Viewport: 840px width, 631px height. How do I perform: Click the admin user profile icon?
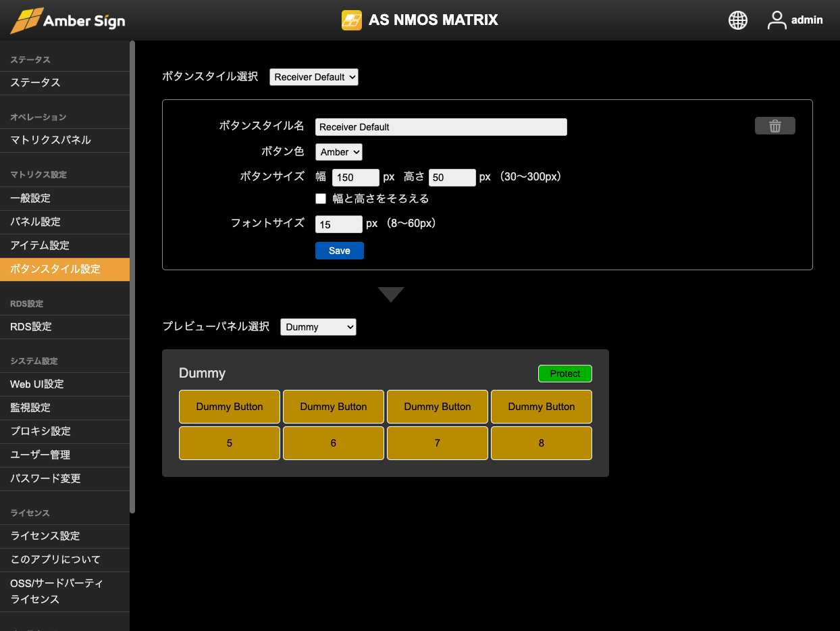777,20
